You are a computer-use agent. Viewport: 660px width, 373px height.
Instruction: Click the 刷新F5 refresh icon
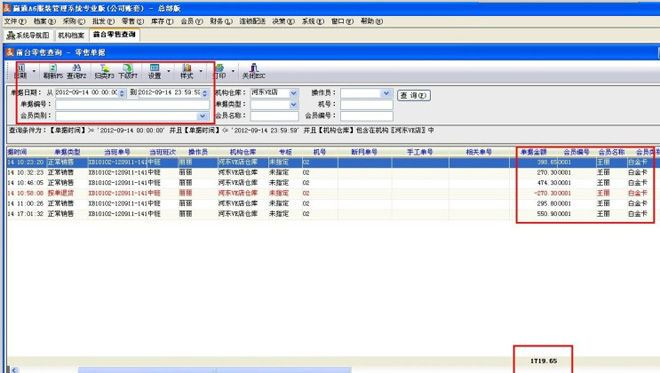[53, 71]
